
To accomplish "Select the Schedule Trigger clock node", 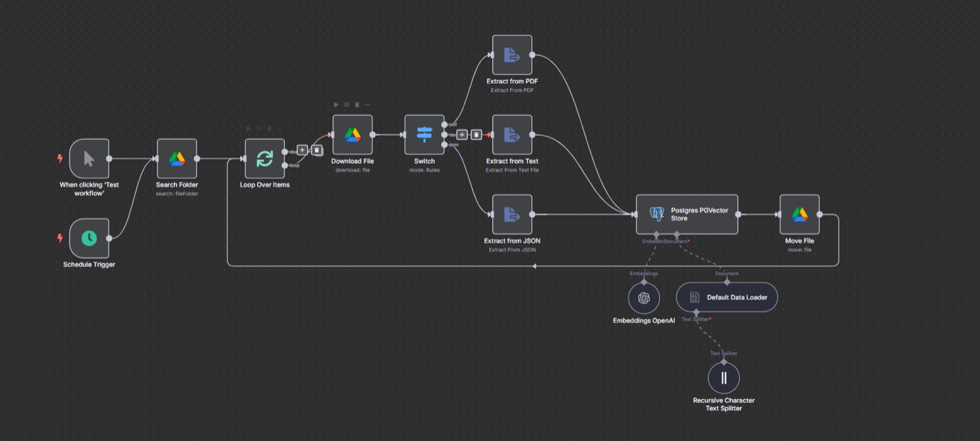I will 89,238.
